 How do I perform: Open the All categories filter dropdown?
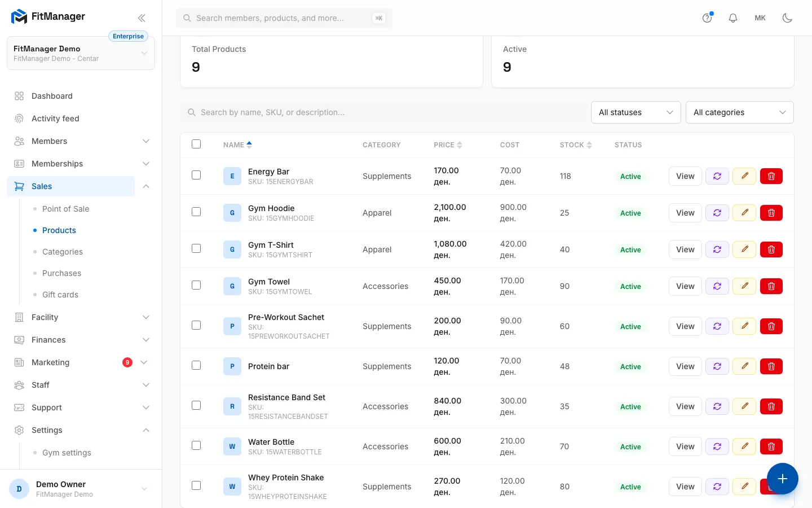pyautogui.click(x=740, y=112)
